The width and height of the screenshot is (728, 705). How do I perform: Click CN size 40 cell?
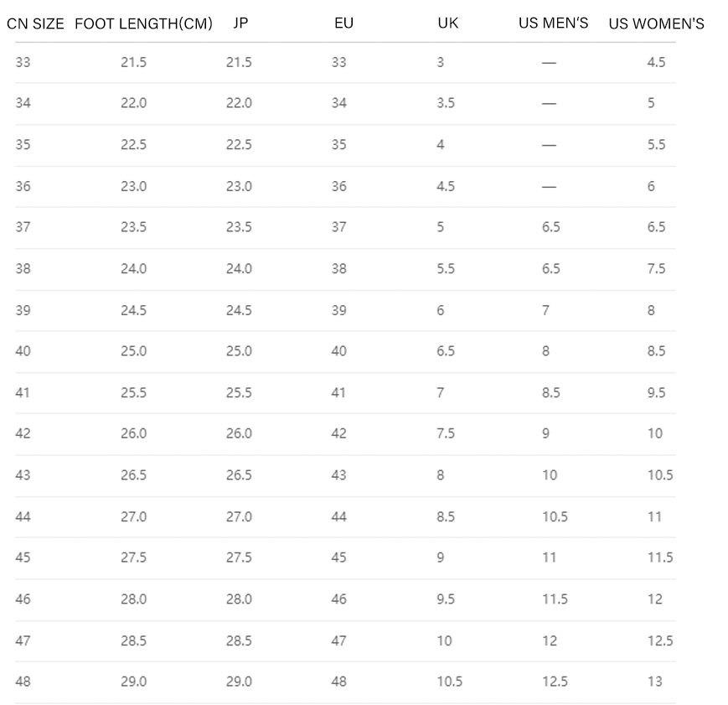(x=23, y=351)
